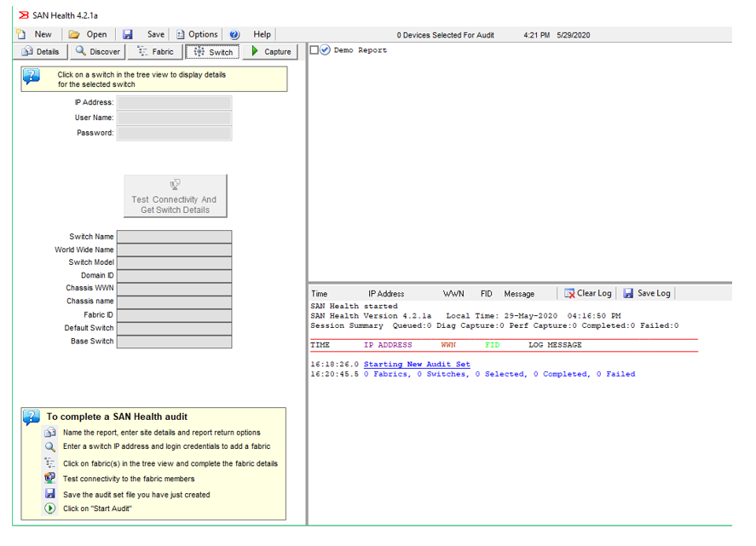The width and height of the screenshot is (756, 546).
Task: Click the New file icon
Action: [x=21, y=34]
